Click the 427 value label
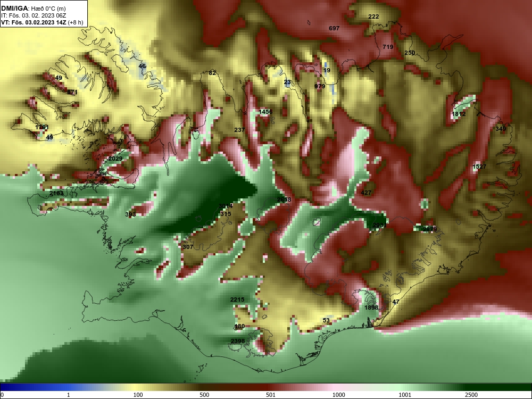The height and width of the screenshot is (399, 532). (x=366, y=193)
